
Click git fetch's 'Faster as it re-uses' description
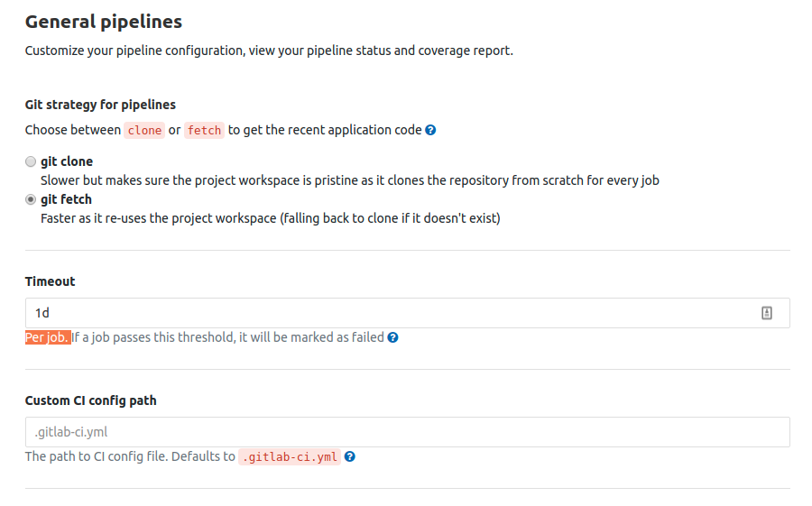(x=271, y=218)
